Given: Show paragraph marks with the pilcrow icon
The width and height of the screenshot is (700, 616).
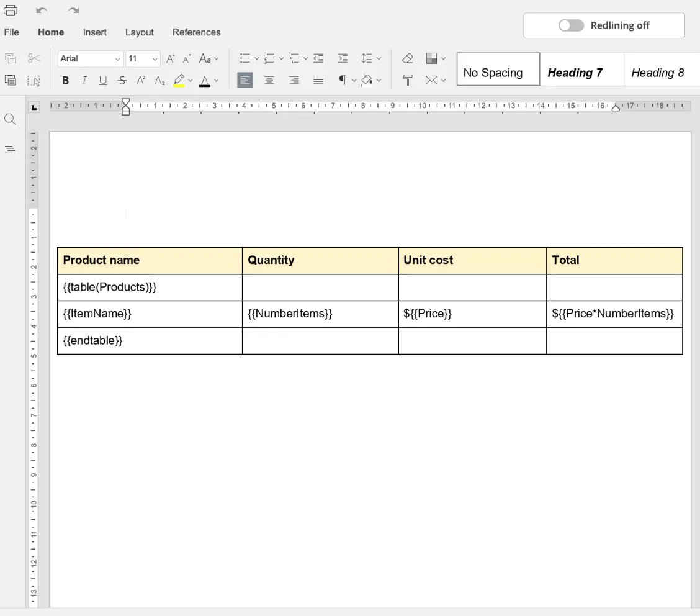Looking at the screenshot, I should [x=342, y=80].
